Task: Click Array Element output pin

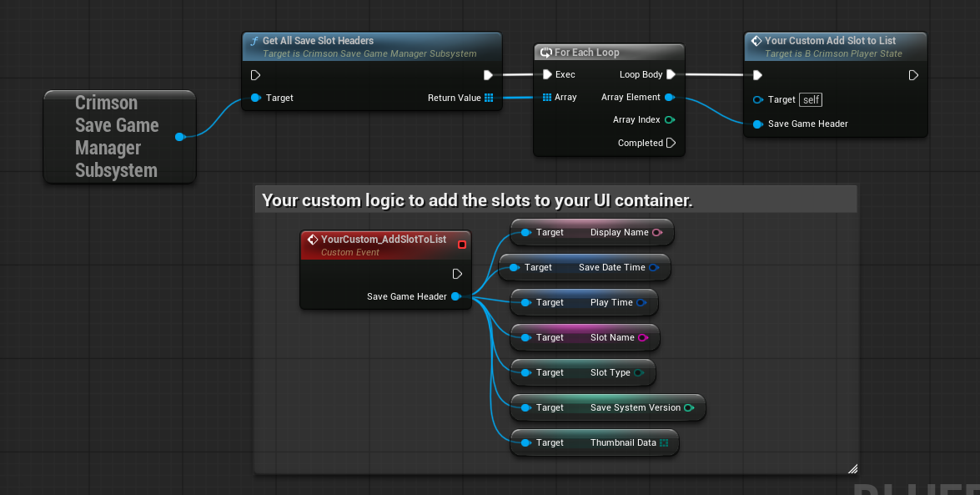Action: coord(670,97)
